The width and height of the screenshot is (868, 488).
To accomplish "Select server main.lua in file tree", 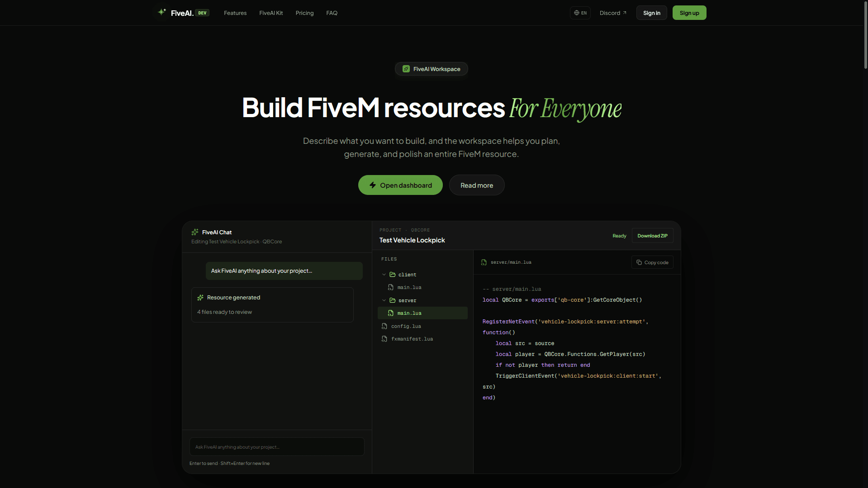I will (422, 313).
